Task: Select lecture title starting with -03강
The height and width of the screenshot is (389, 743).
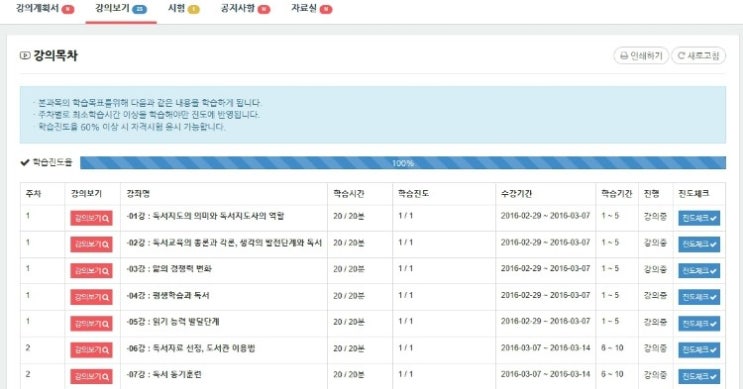Action: [169, 269]
